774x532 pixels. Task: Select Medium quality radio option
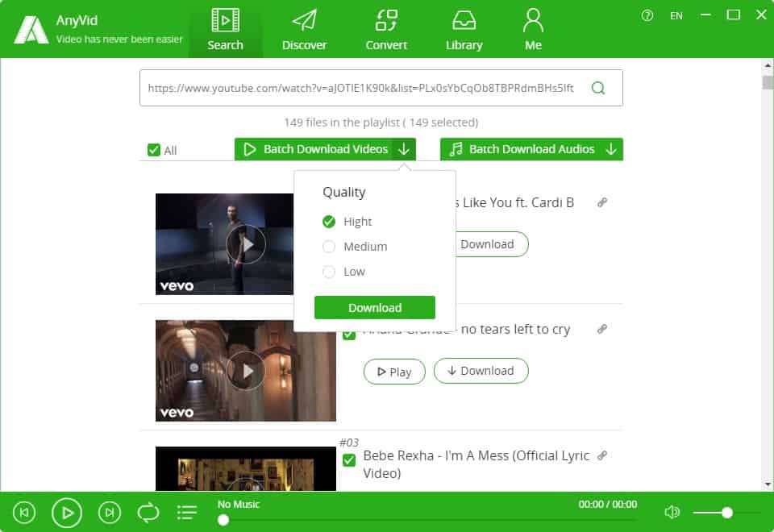coord(329,247)
